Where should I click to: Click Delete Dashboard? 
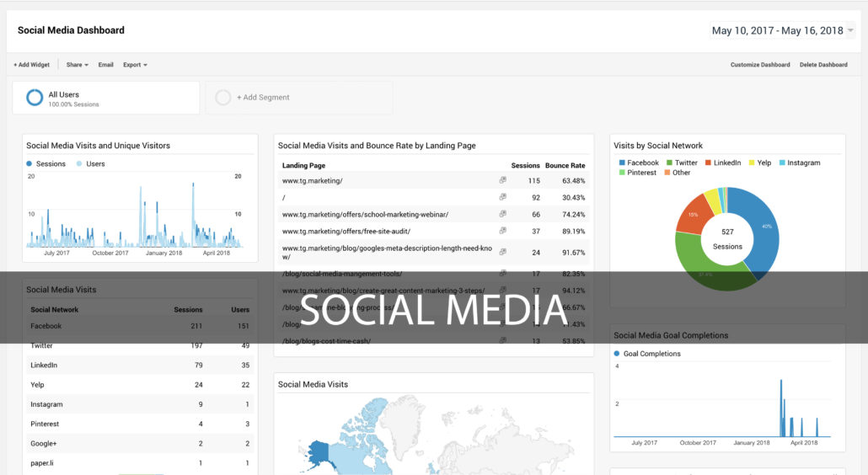(x=823, y=65)
